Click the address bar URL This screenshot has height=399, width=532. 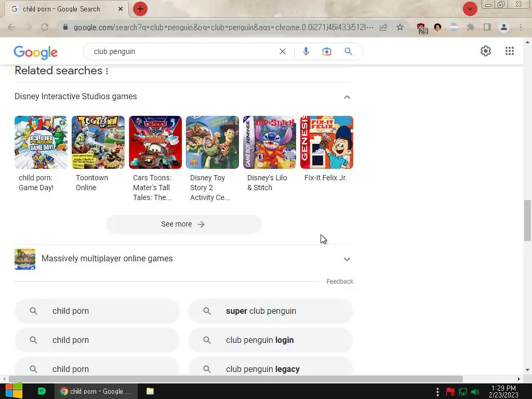pos(223,27)
